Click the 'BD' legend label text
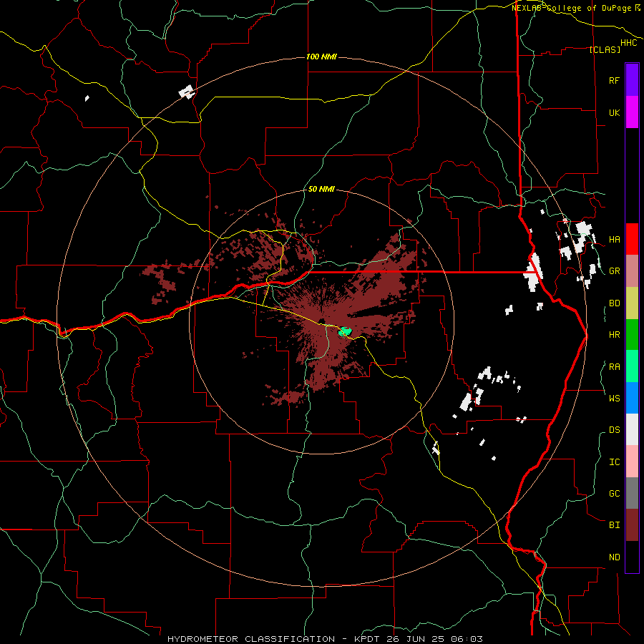 pos(614,303)
